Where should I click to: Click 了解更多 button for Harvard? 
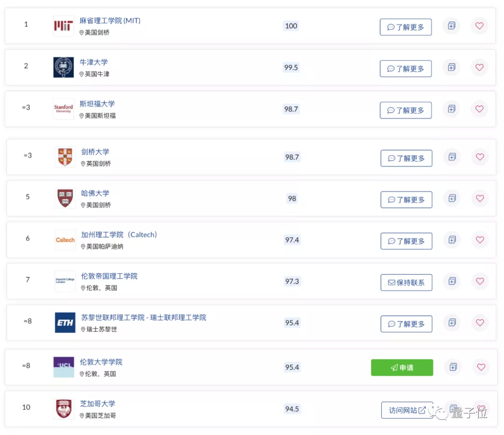click(x=406, y=200)
